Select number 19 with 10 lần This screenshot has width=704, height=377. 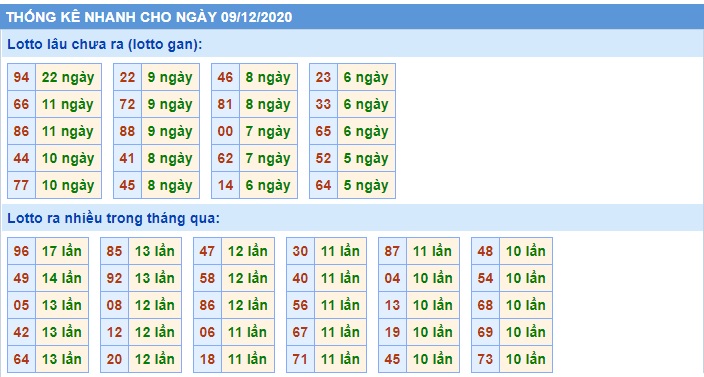(392, 332)
